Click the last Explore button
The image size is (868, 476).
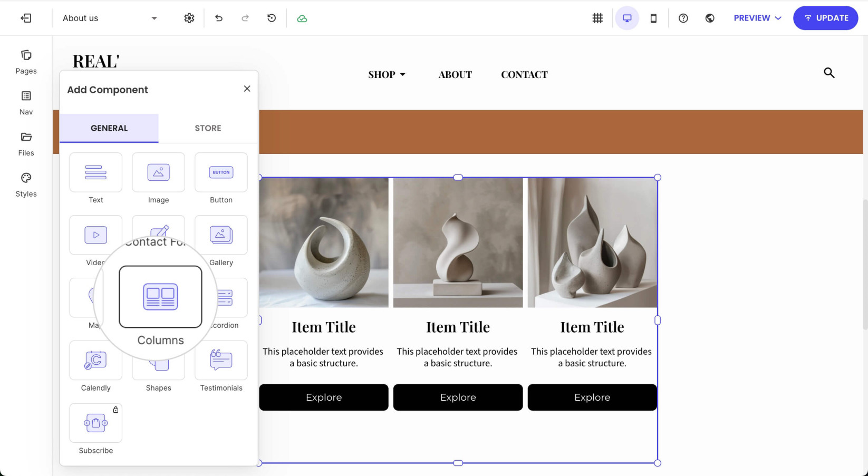[x=592, y=397]
